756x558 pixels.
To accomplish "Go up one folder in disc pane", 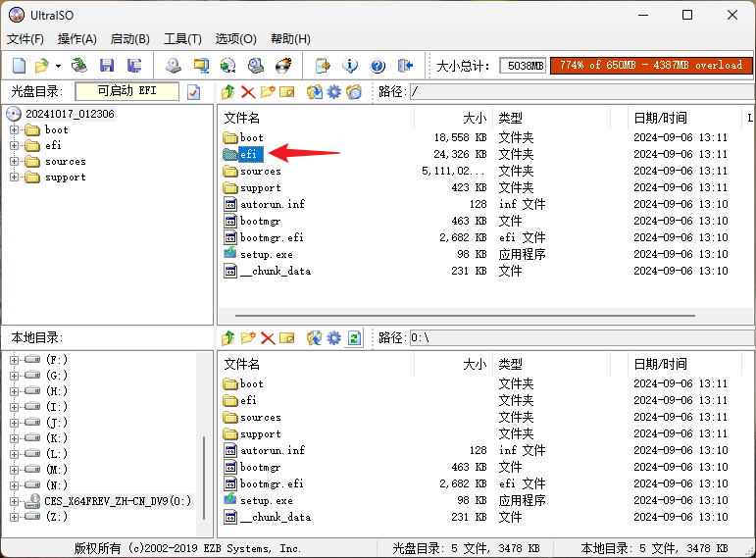I will (x=228, y=91).
